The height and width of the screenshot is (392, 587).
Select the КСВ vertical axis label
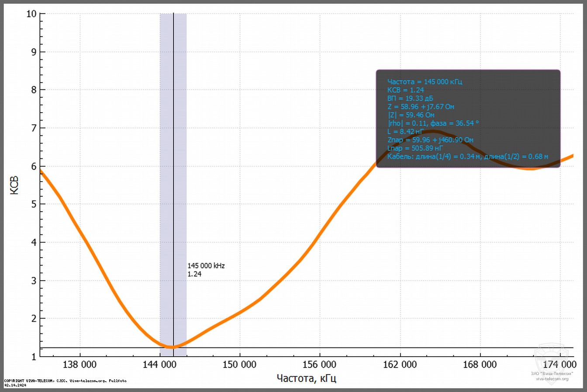(14, 185)
